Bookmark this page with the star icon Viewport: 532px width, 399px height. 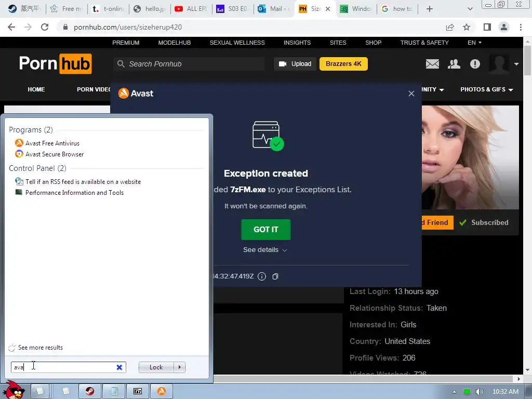467,27
